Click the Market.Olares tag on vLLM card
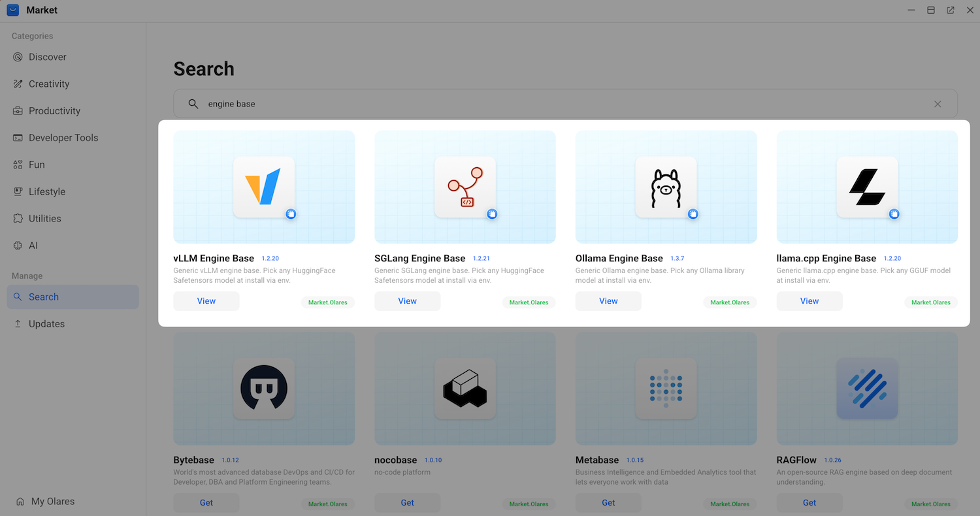 click(328, 302)
